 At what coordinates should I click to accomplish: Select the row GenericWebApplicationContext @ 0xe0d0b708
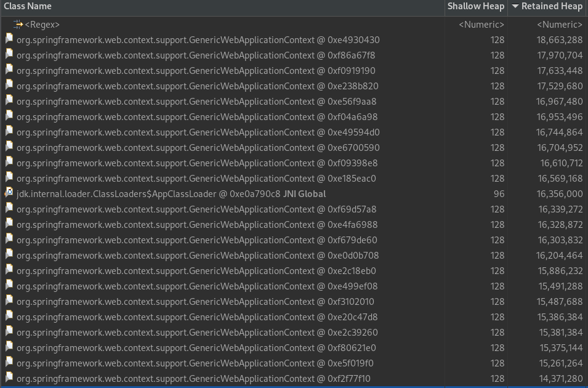[x=294, y=255]
